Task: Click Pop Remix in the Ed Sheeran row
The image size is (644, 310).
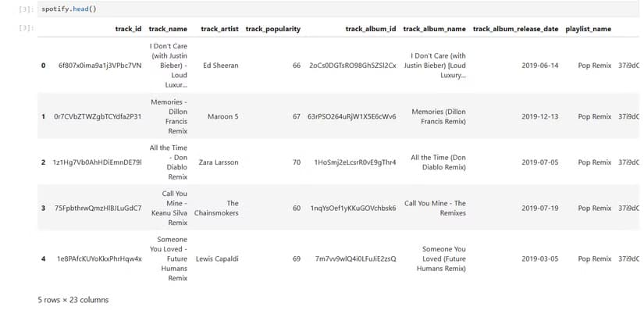Action: [595, 66]
